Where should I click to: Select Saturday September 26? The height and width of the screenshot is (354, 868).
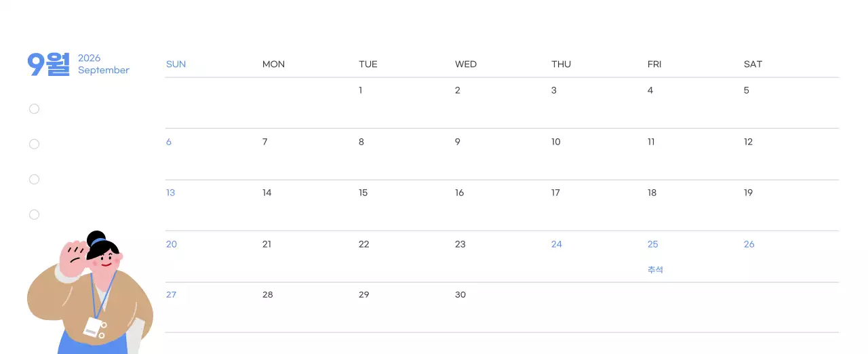[x=749, y=245]
